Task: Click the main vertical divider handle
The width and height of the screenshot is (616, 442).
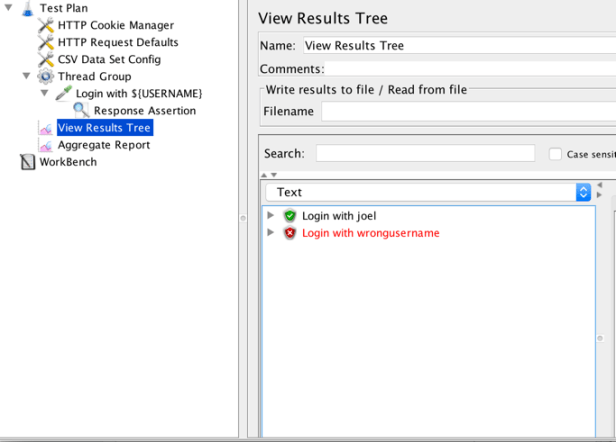Action: [243, 218]
